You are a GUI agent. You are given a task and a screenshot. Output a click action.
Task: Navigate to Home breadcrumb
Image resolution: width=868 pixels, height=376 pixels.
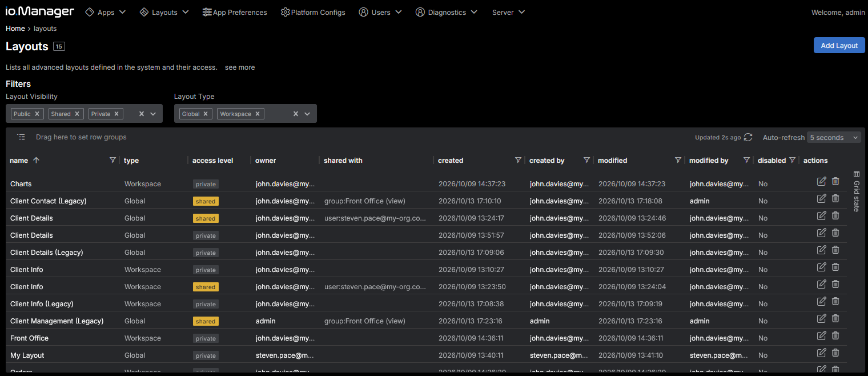tap(15, 28)
